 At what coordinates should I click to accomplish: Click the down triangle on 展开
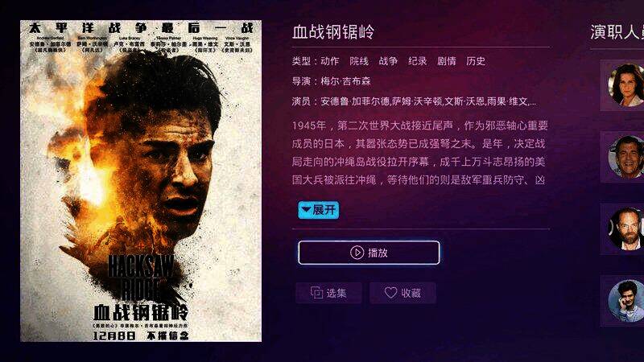(306, 209)
